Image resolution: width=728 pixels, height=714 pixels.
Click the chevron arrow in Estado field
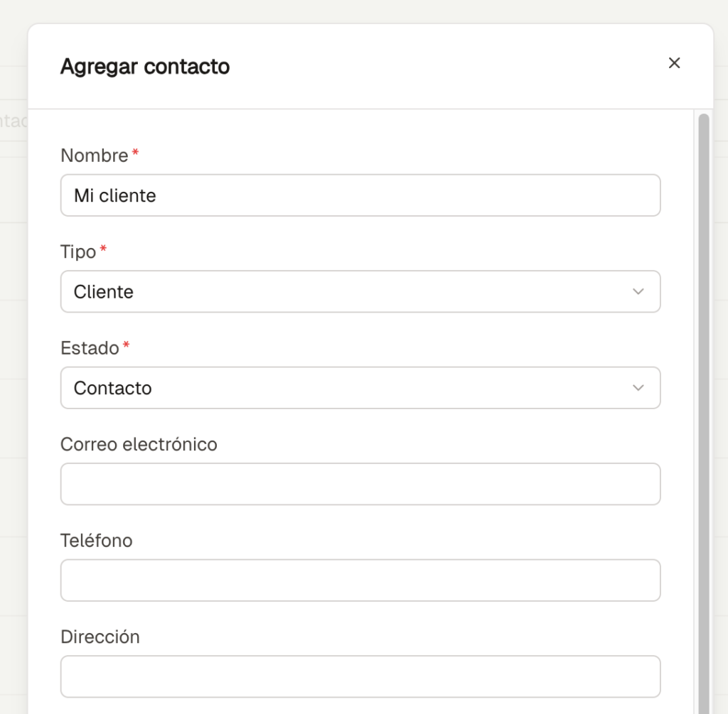[x=638, y=388]
